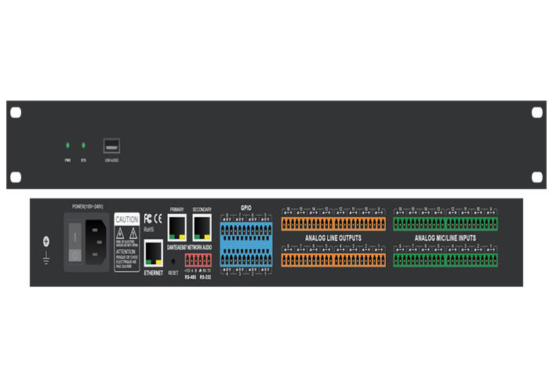Click the ground terminal screw symbol
Screen dimensions: 549x392
45,242
